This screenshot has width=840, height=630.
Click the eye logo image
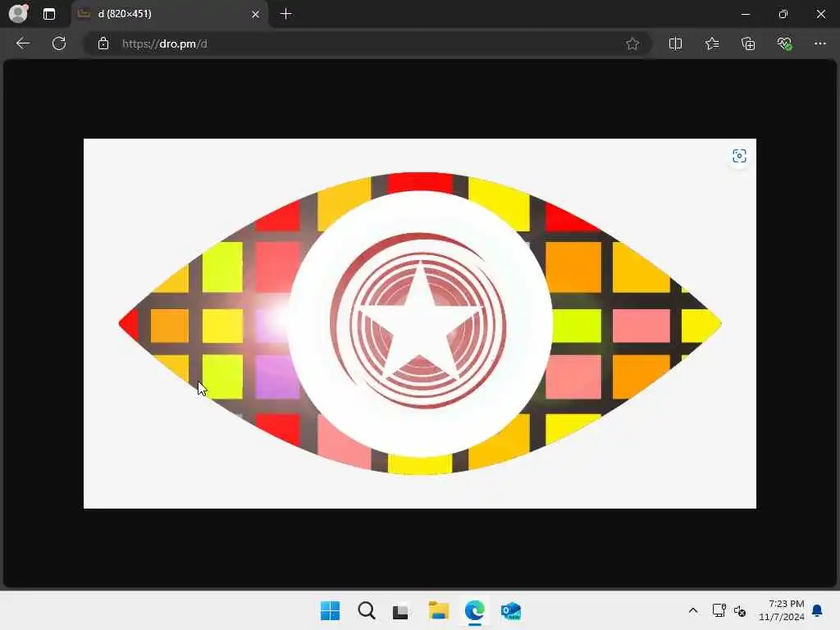[x=420, y=323]
